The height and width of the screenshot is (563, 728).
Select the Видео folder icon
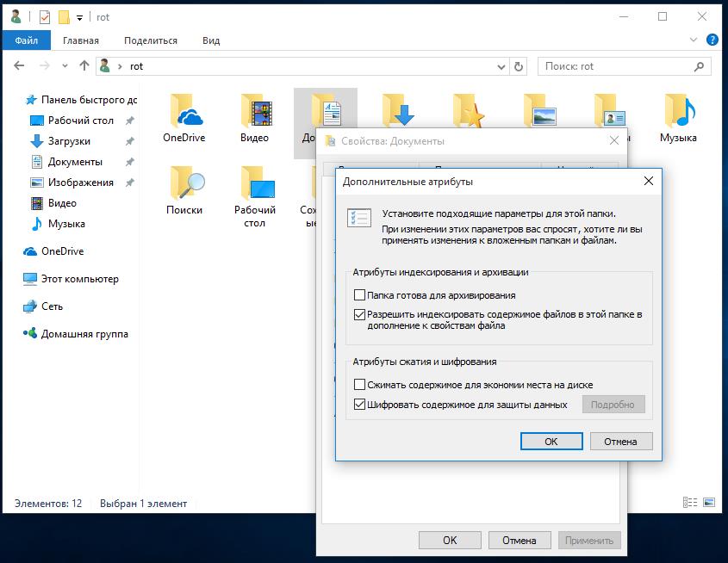[254, 111]
